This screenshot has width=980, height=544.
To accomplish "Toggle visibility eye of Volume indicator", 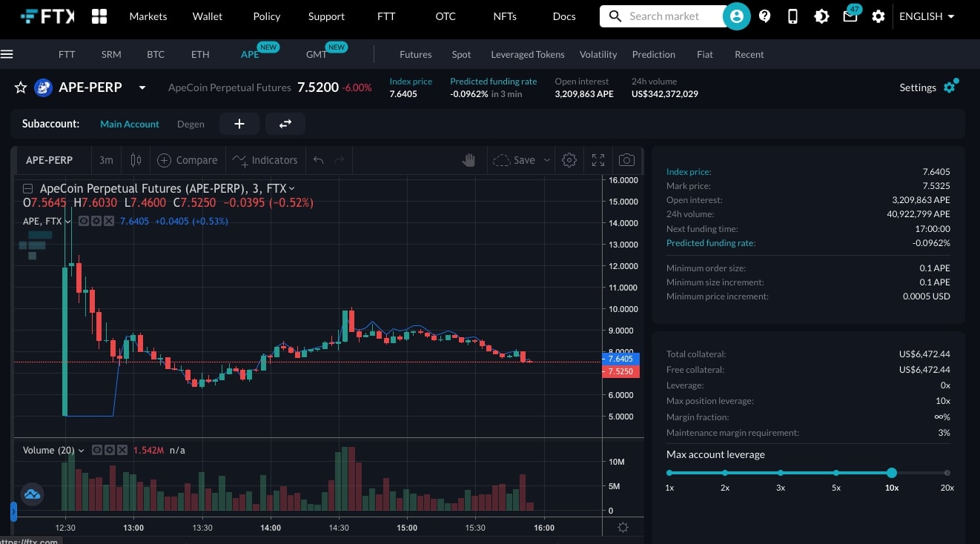I will [97, 450].
